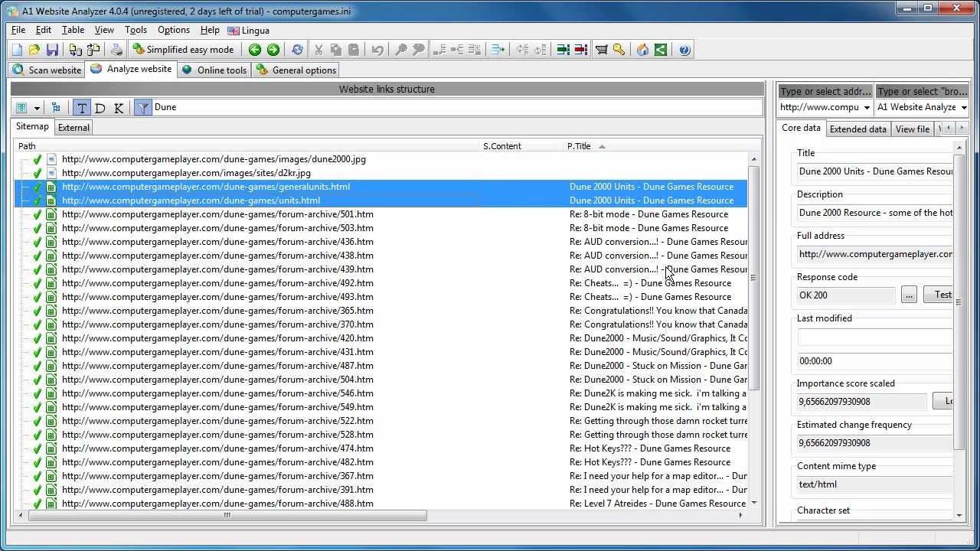Click the blue Help question mark icon

point(684,50)
